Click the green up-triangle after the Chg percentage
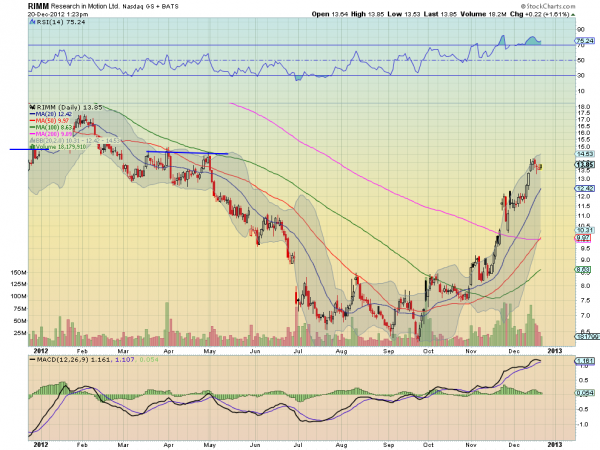This screenshot has height=450, width=600. coord(573,15)
